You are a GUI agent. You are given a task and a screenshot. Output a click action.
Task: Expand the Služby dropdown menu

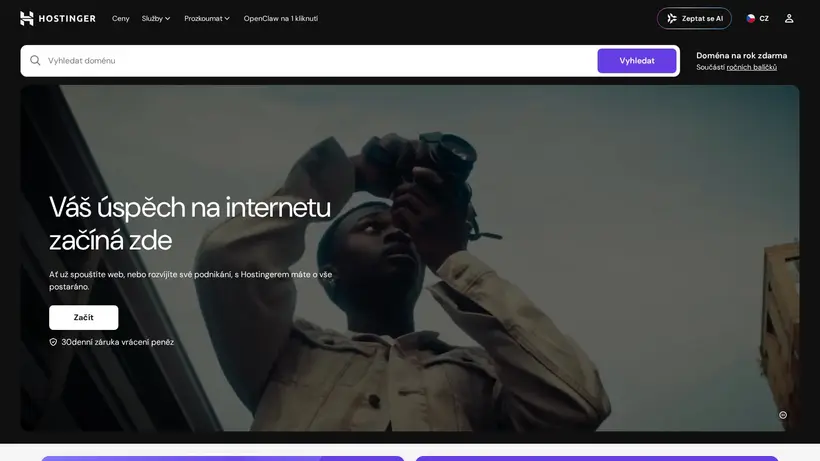(156, 18)
